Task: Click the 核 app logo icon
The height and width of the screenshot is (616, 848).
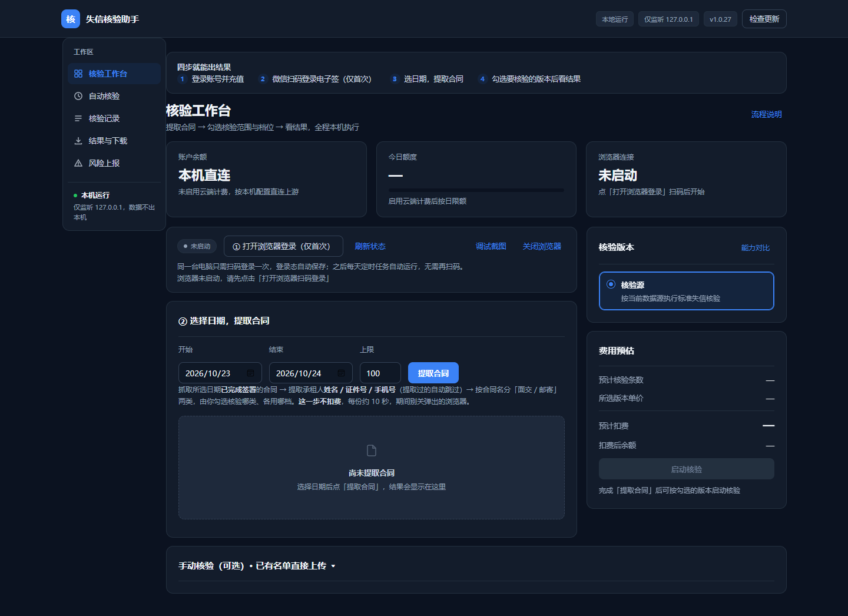Action: pyautogui.click(x=71, y=19)
